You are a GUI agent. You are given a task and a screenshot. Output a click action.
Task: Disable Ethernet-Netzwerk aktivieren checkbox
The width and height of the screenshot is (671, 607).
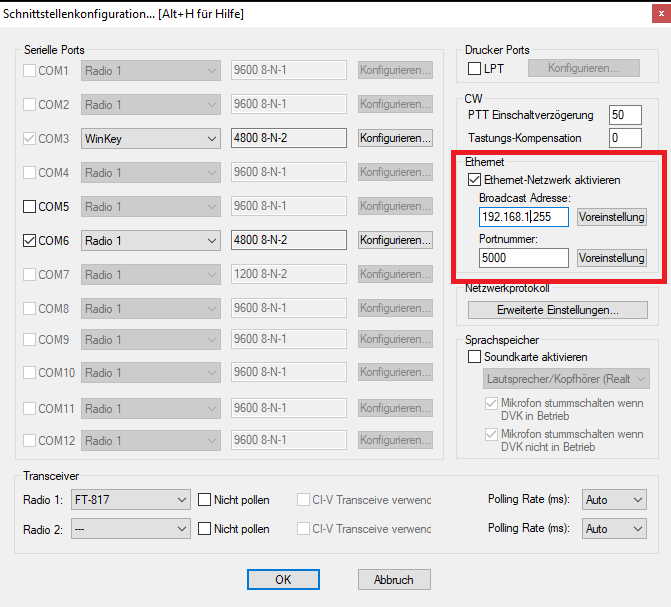[475, 180]
